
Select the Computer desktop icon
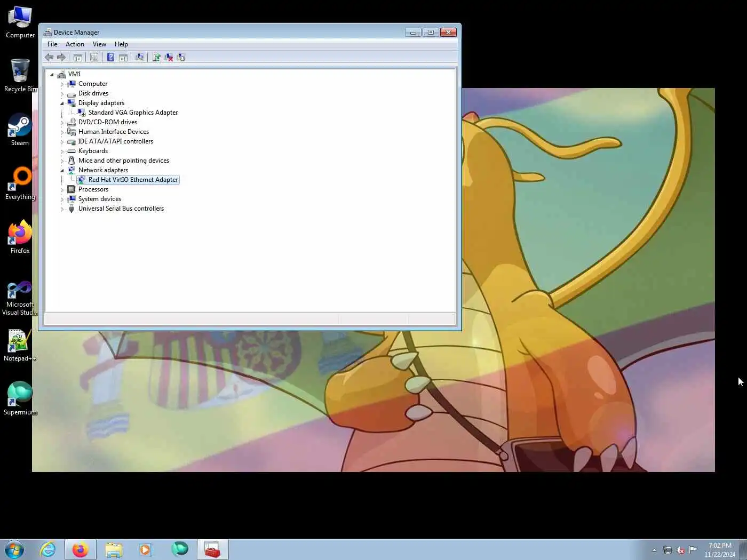[x=20, y=22]
